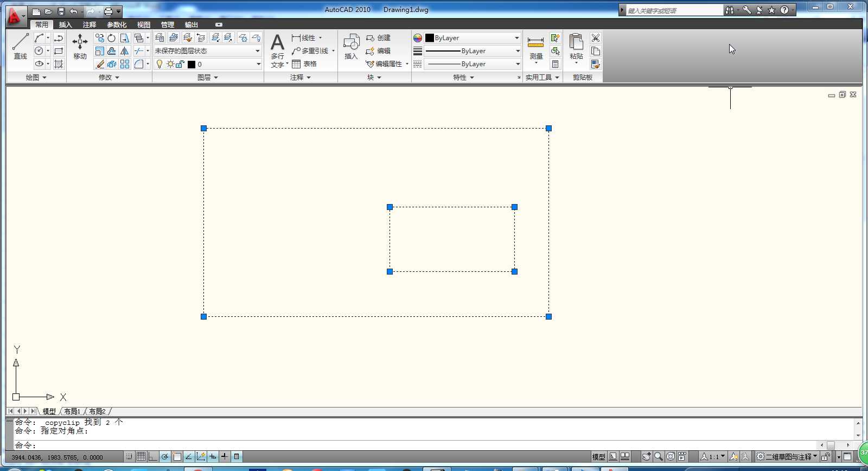Switch to the Annotate (注释) ribbon tab
The height and width of the screenshot is (471, 868).
[x=90, y=25]
